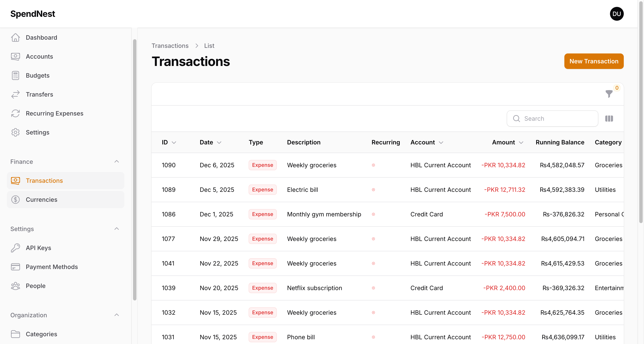644x344 pixels.
Task: Open the Dashboard via its home icon
Action: 15,37
